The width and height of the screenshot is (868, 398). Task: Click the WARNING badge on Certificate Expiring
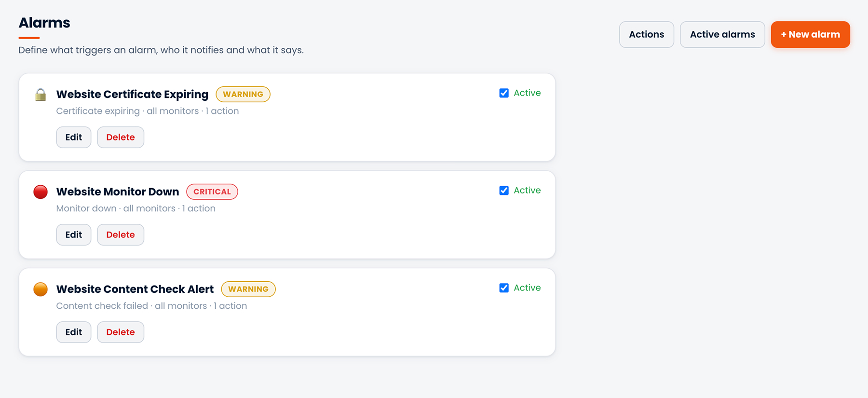click(243, 94)
